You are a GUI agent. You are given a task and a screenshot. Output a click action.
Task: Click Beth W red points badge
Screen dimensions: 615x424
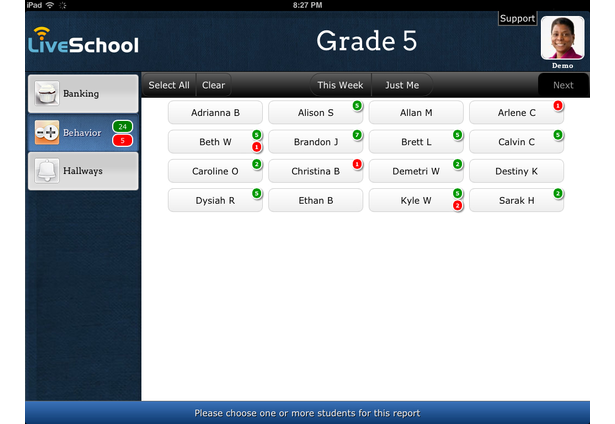point(257,147)
